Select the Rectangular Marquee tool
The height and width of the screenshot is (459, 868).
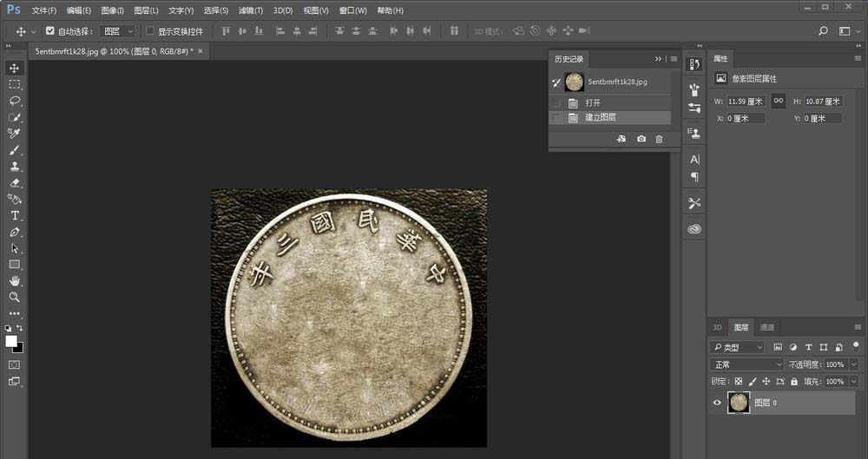(x=15, y=85)
